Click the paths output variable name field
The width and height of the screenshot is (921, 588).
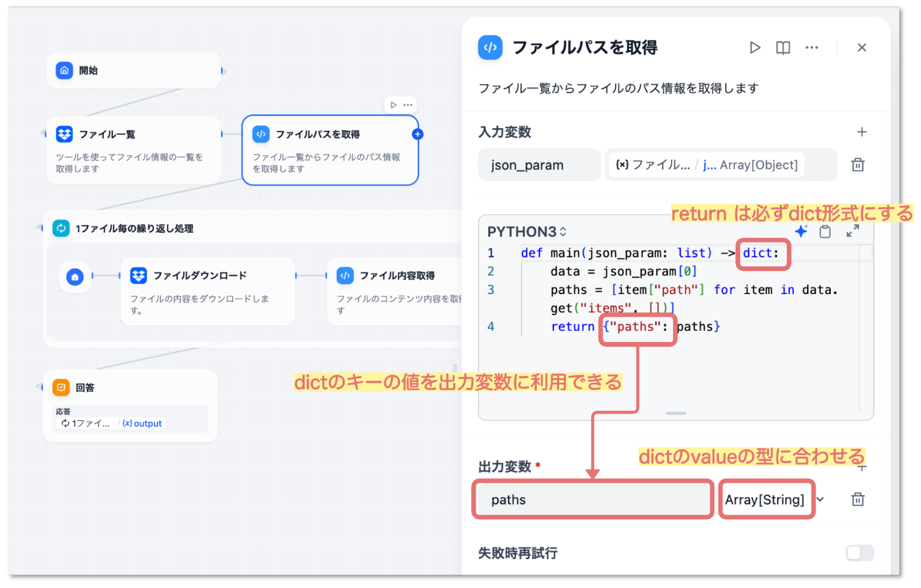593,500
